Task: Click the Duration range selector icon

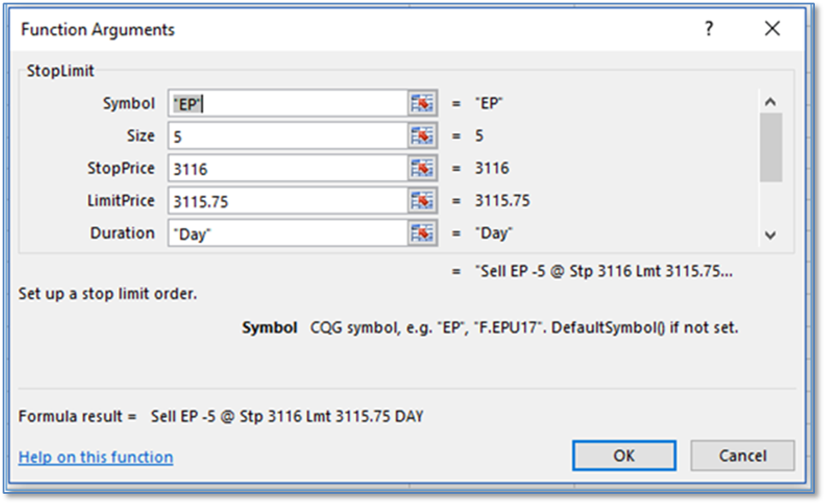Action: (x=422, y=233)
